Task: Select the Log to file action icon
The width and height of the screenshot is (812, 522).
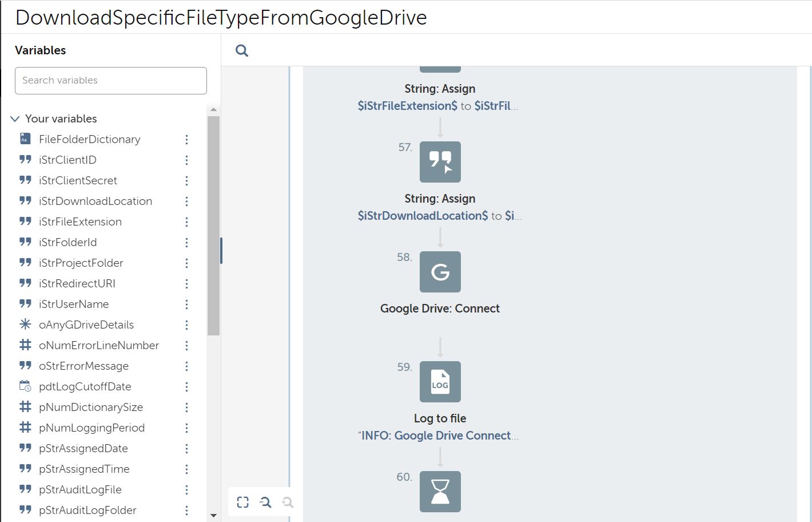Action: (440, 382)
